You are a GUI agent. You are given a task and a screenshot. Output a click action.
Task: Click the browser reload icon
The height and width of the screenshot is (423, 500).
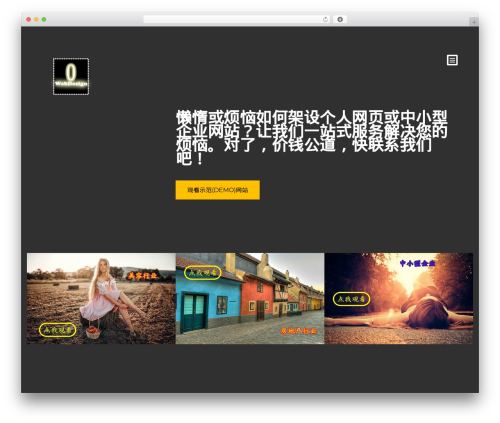[x=325, y=19]
